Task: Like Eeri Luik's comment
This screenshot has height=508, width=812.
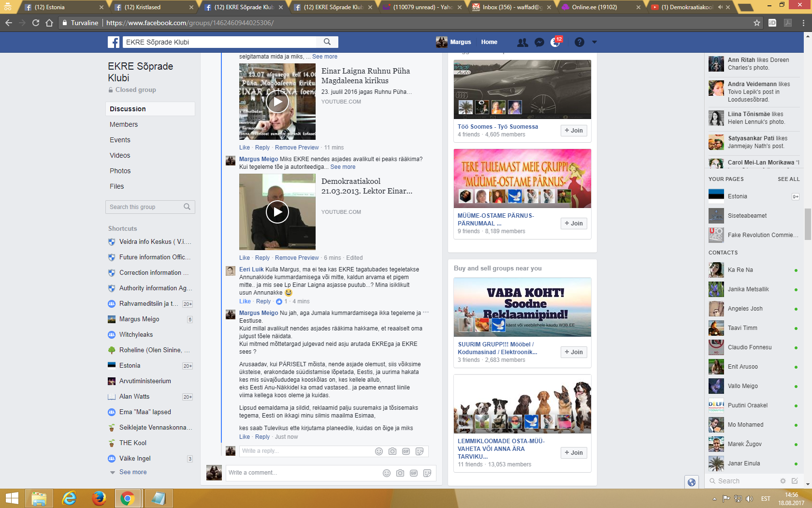Action: tap(245, 301)
